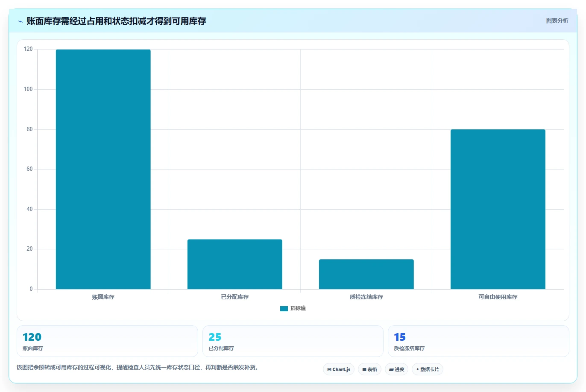This screenshot has width=586, height=392.
Task: Click the 质检冻结库存 x-axis label
Action: click(x=366, y=297)
